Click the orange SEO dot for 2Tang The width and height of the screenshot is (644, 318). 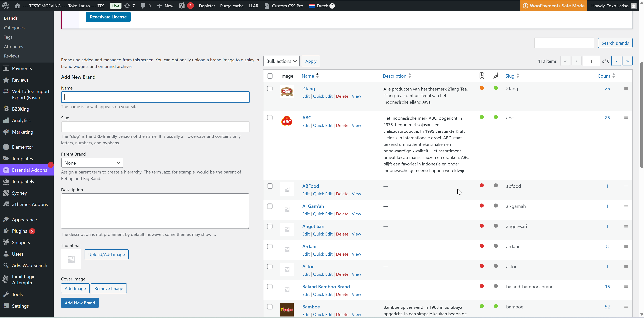pos(482,88)
